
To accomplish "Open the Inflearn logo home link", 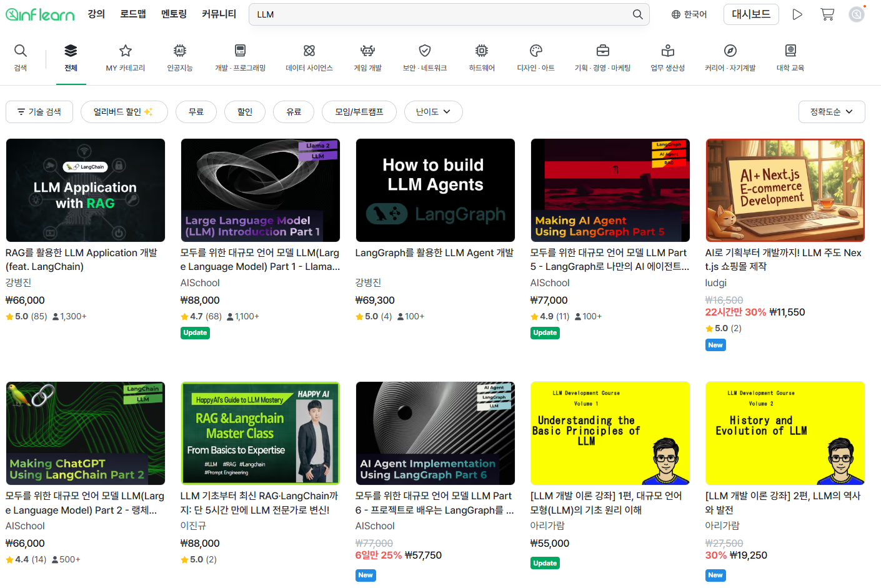I will click(x=40, y=14).
